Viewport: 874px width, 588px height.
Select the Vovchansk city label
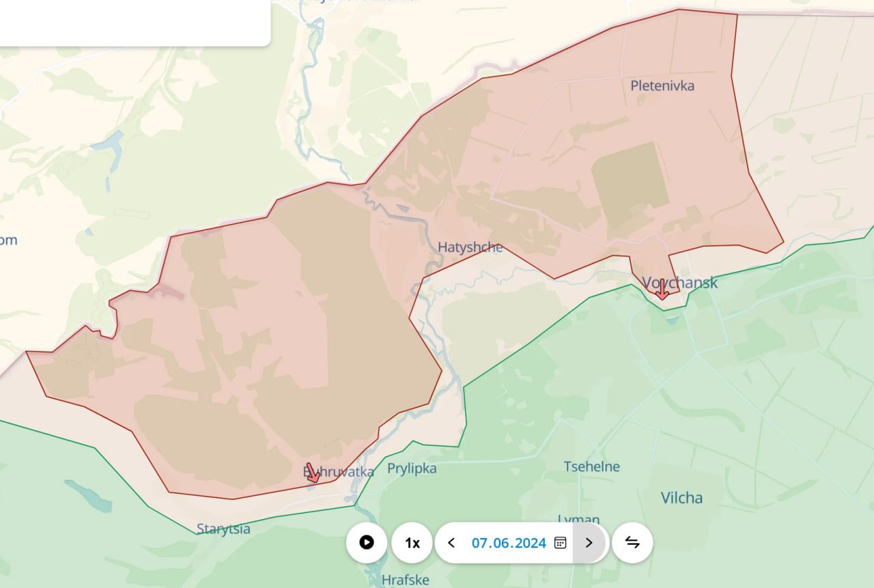point(679,282)
